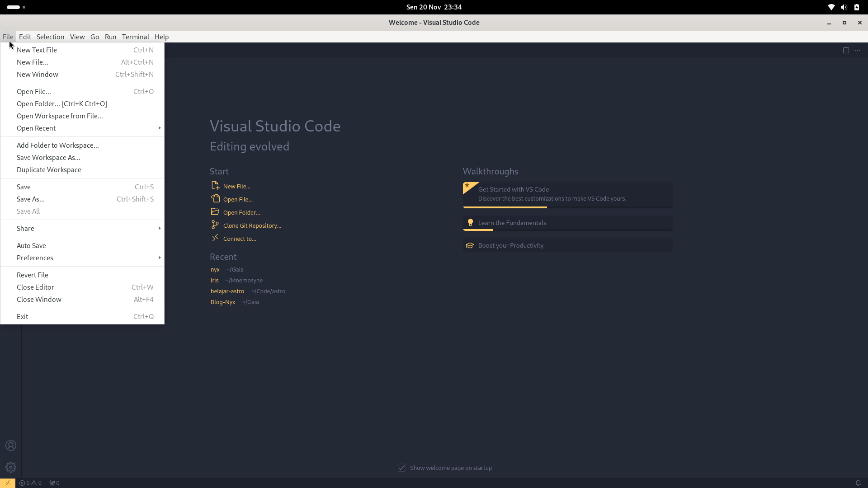
Task: Expand the Share submenu
Action: (82, 228)
